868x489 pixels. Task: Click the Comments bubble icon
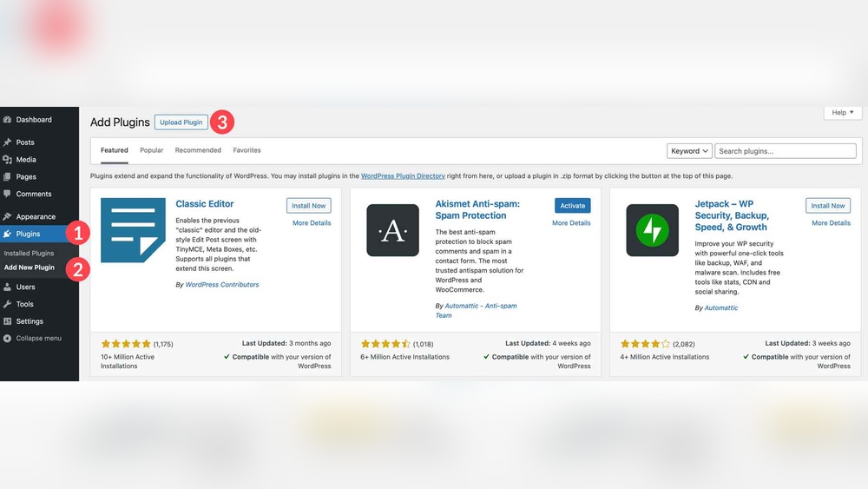point(7,194)
